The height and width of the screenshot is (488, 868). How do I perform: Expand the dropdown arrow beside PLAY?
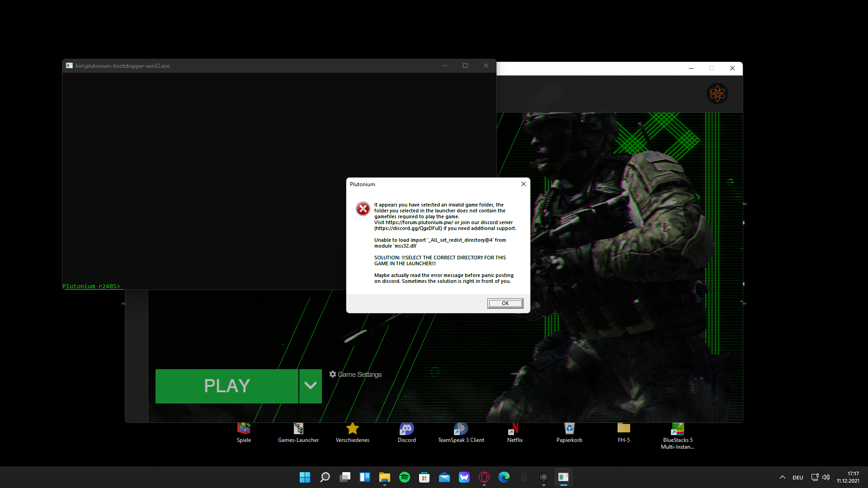pos(311,386)
